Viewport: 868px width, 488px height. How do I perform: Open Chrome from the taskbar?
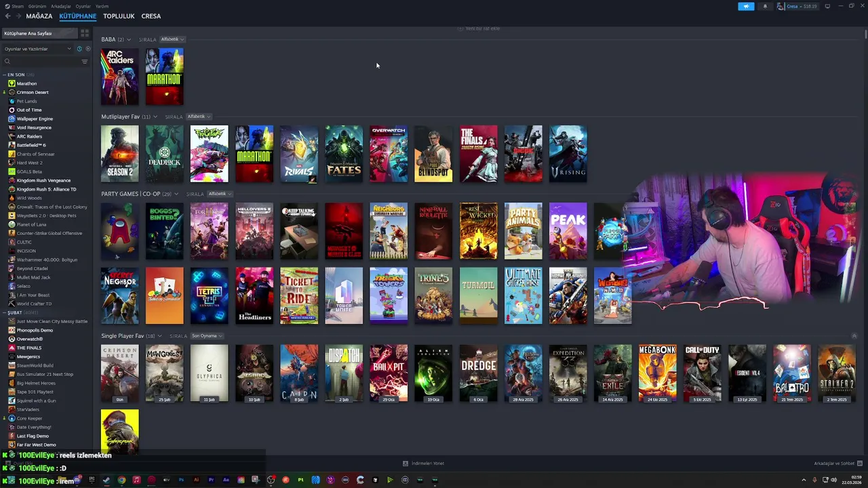point(121,480)
